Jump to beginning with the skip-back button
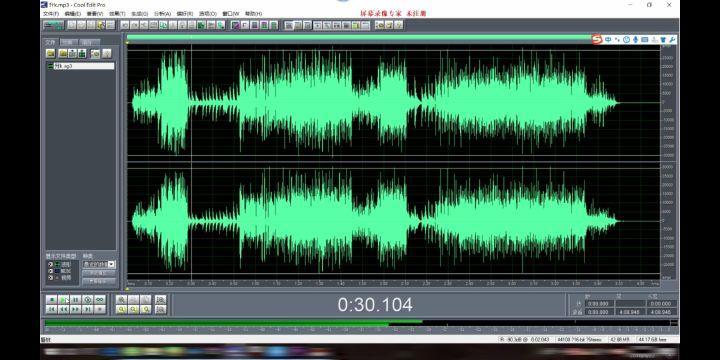Viewport: 720px width, 360px height. 52,309
